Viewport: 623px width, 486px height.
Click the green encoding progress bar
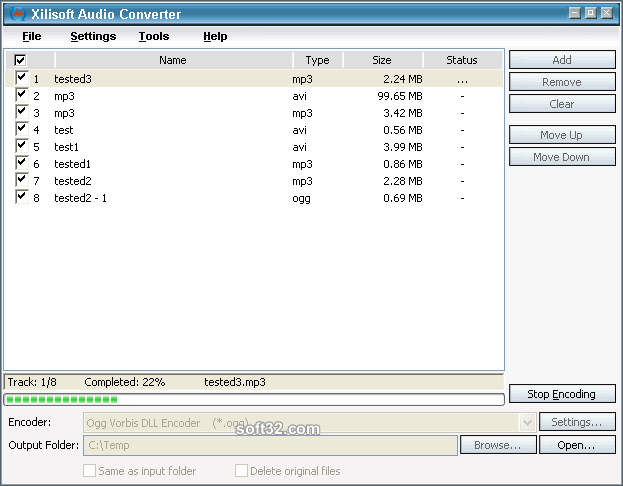254,399
